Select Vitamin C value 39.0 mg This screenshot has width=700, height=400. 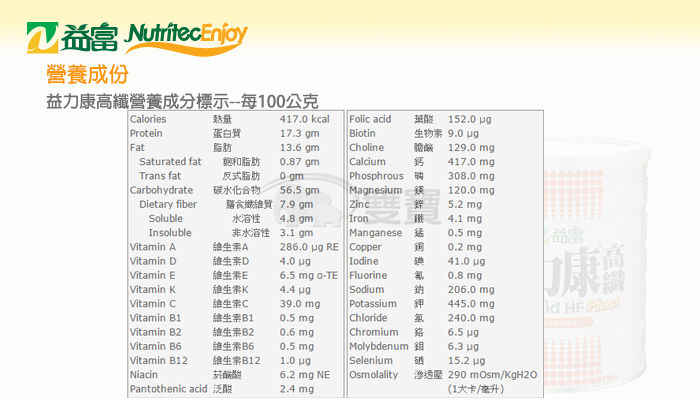pos(300,304)
